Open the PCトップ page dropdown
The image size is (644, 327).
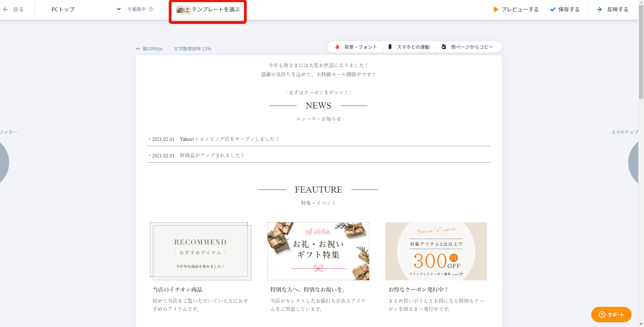click(86, 9)
